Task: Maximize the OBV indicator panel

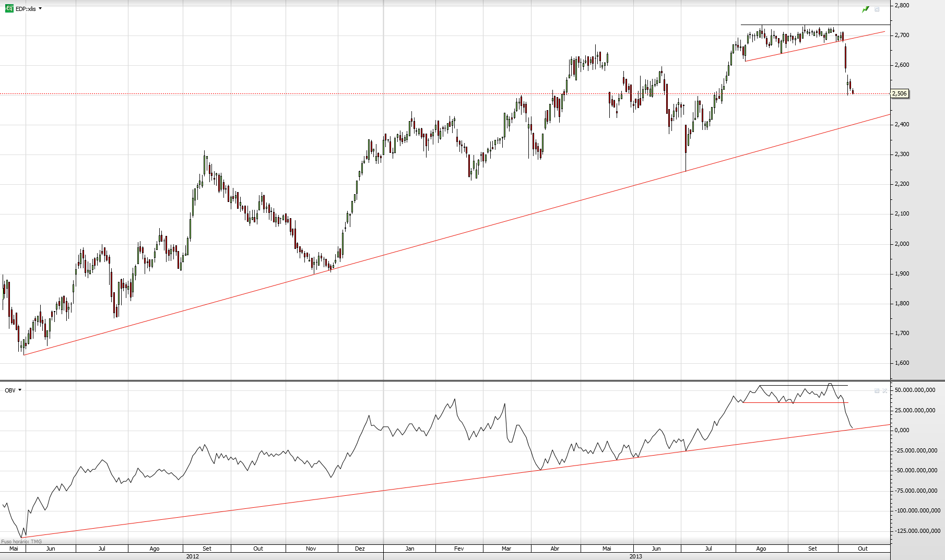Action: pos(877,390)
